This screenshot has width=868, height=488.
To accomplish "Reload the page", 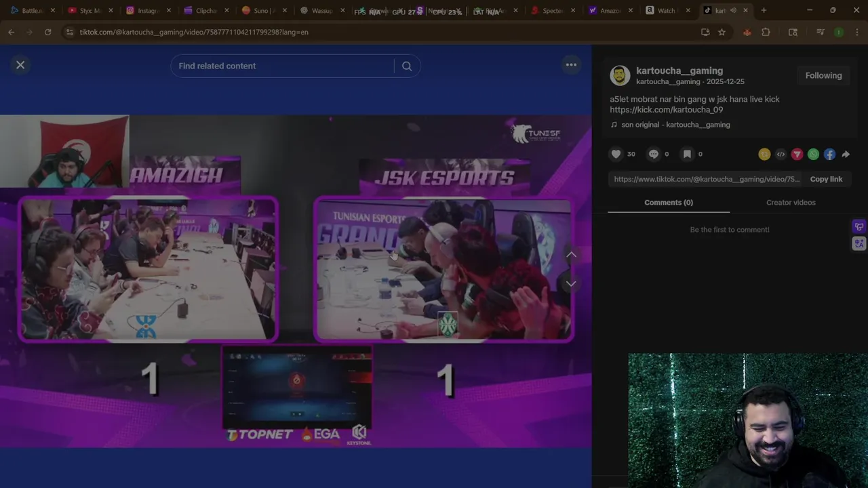I will [x=47, y=32].
